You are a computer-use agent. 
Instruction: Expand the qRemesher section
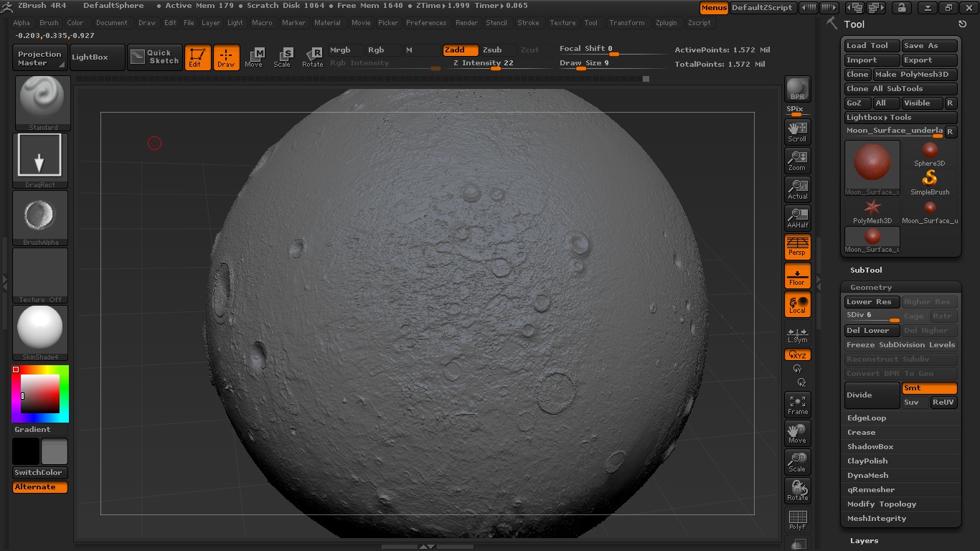(871, 489)
